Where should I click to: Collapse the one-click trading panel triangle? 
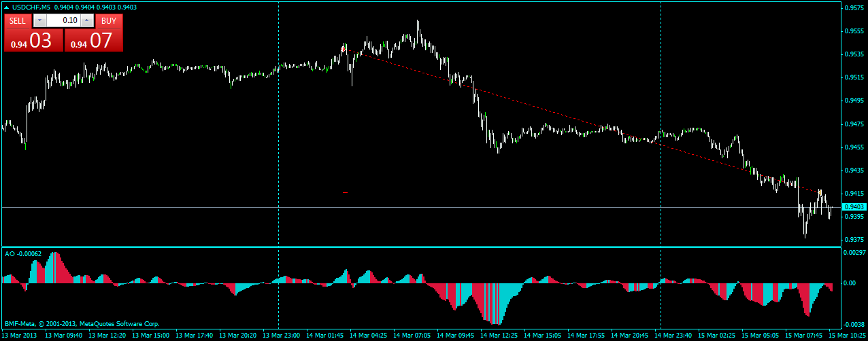pos(7,7)
